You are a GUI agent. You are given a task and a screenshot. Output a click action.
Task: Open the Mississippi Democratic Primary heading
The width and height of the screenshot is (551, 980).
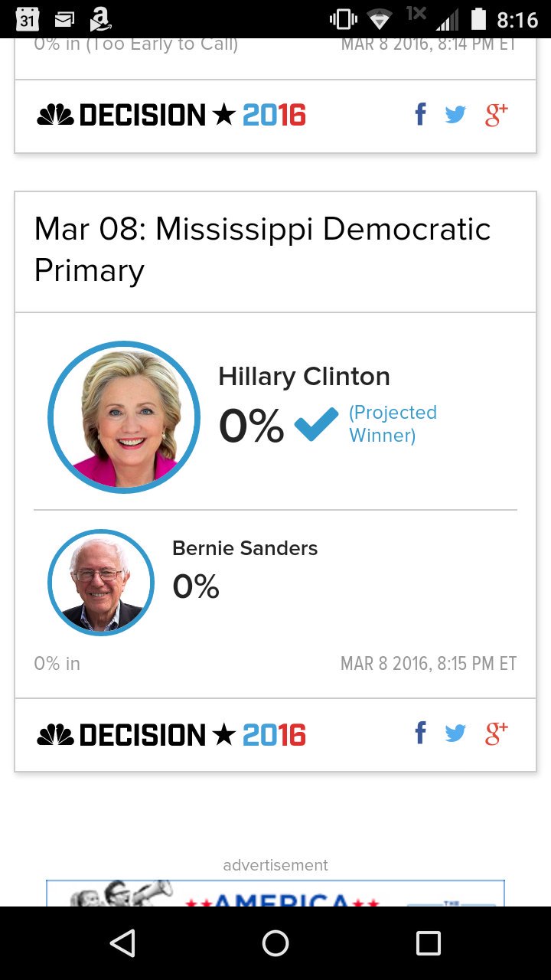[262, 250]
